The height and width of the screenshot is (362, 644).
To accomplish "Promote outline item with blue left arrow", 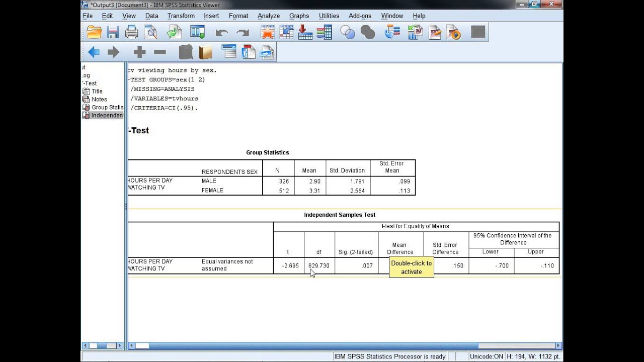I will coord(94,52).
